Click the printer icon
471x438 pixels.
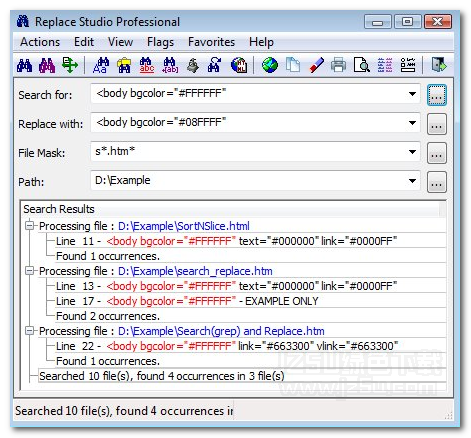[339, 65]
